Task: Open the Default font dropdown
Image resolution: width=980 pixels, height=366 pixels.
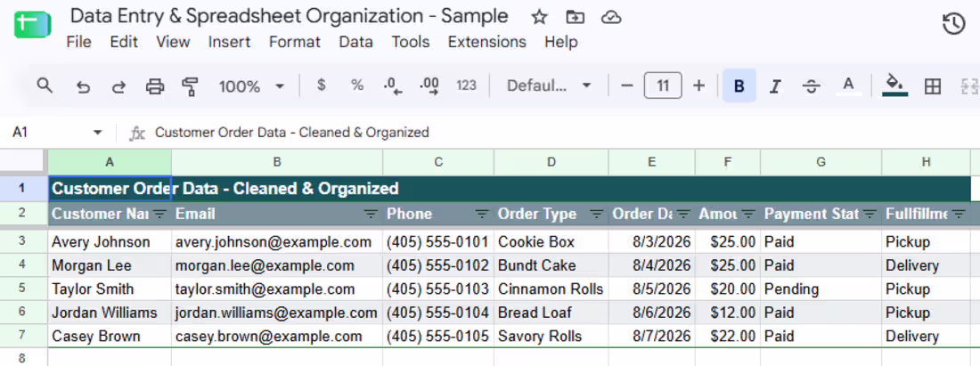Action: coord(548,85)
